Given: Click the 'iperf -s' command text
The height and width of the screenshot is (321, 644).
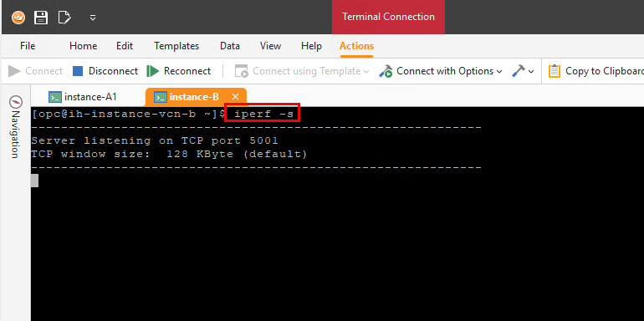Looking at the screenshot, I should 263,114.
